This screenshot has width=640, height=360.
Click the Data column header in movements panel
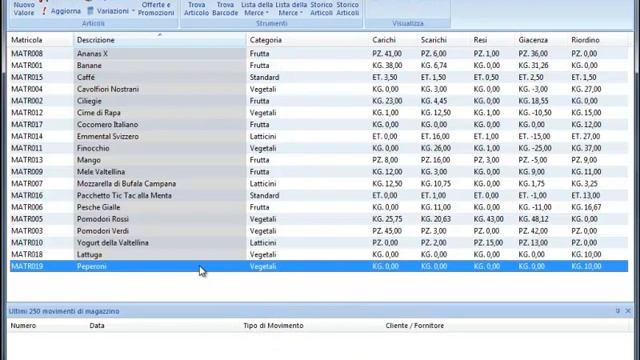[97, 325]
